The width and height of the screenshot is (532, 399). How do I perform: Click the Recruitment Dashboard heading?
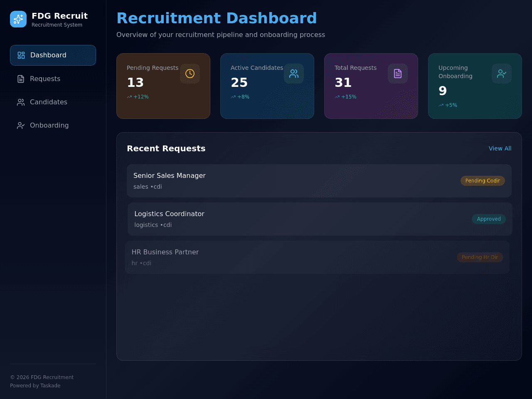pyautogui.click(x=217, y=18)
